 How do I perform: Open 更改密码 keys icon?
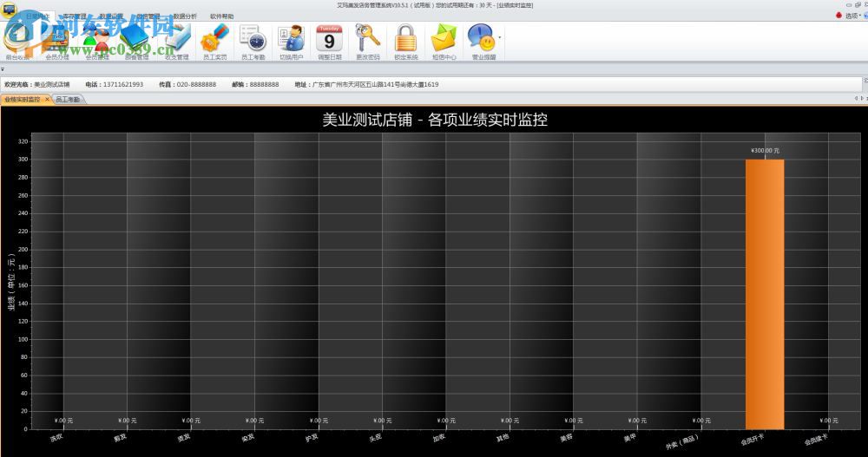click(x=367, y=42)
